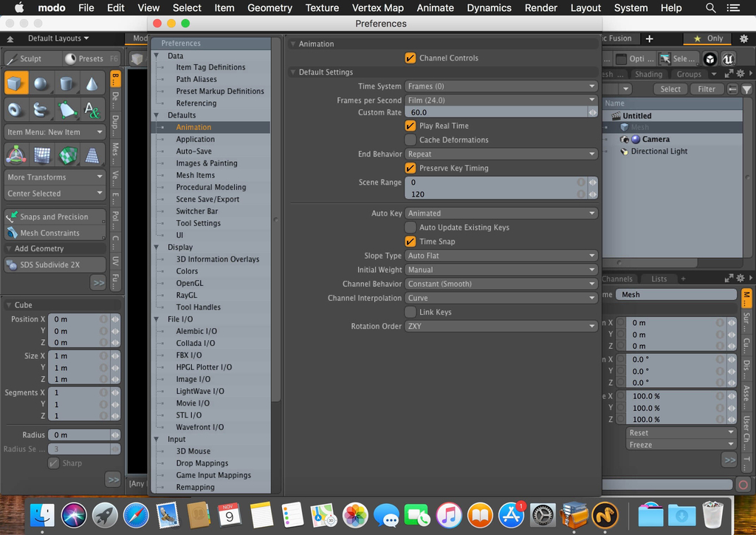The width and height of the screenshot is (756, 535).
Task: Open the Geometry menu
Action: pos(269,8)
